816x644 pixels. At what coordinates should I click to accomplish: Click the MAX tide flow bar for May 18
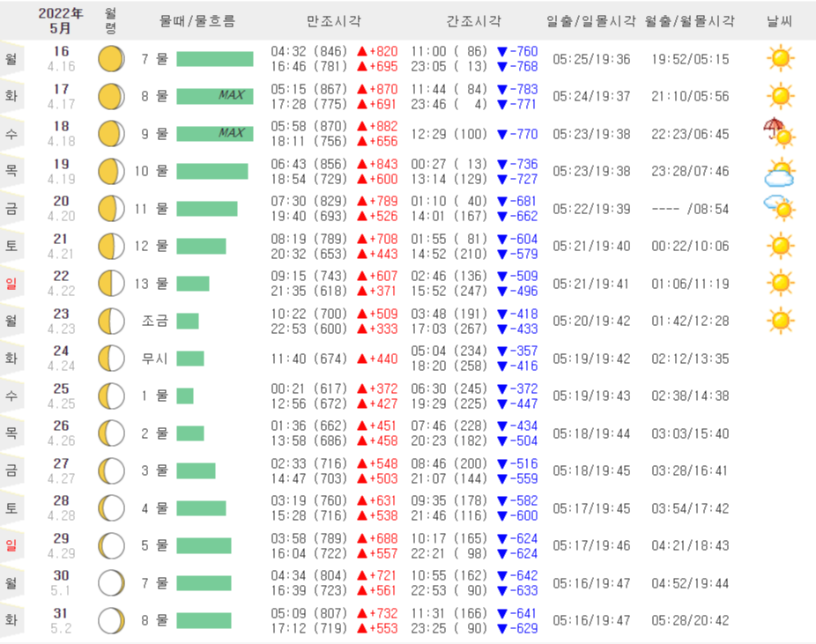pos(215,134)
